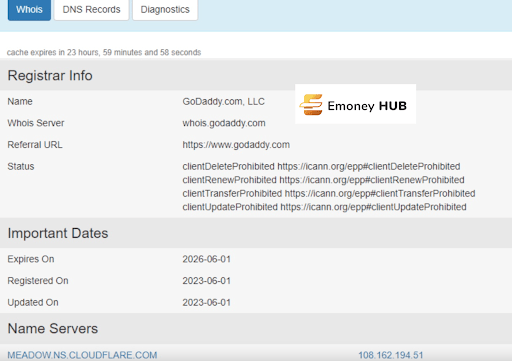The width and height of the screenshot is (512, 361).
Task: Click the Important Dates section heading
Action: coord(58,233)
